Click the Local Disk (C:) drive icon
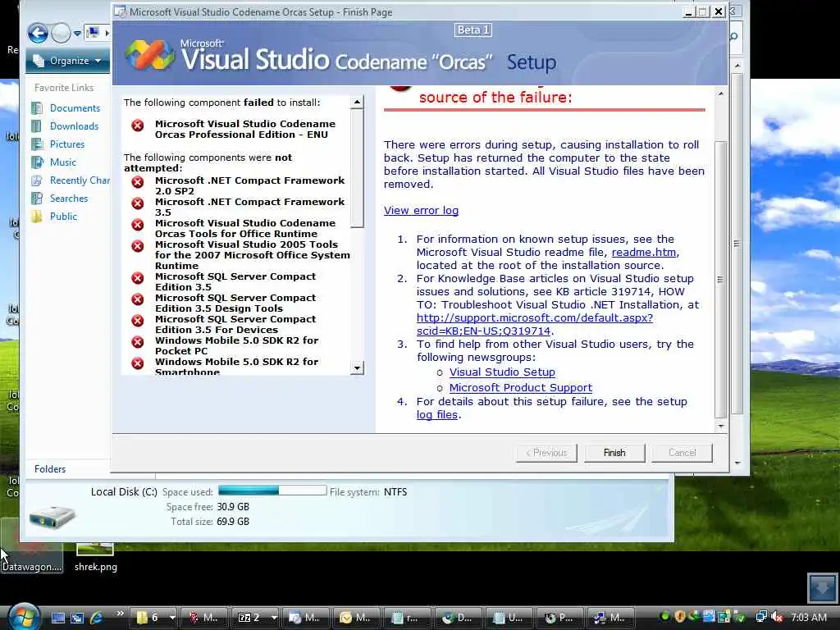This screenshot has height=630, width=840. click(52, 517)
